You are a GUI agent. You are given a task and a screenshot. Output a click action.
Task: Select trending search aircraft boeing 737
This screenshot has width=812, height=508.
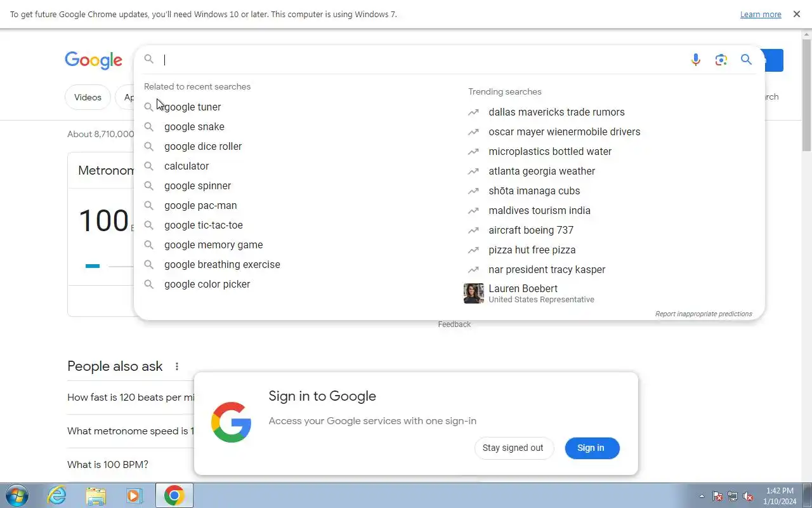click(x=531, y=230)
